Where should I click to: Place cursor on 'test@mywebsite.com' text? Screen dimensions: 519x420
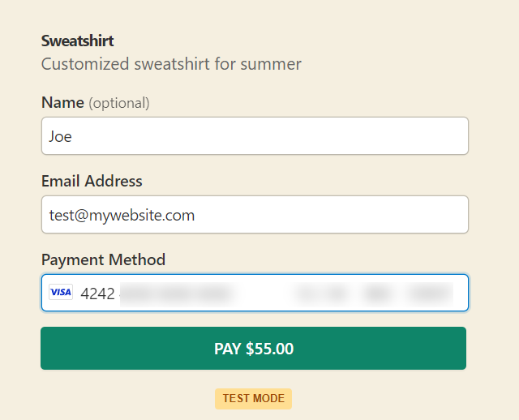click(122, 215)
